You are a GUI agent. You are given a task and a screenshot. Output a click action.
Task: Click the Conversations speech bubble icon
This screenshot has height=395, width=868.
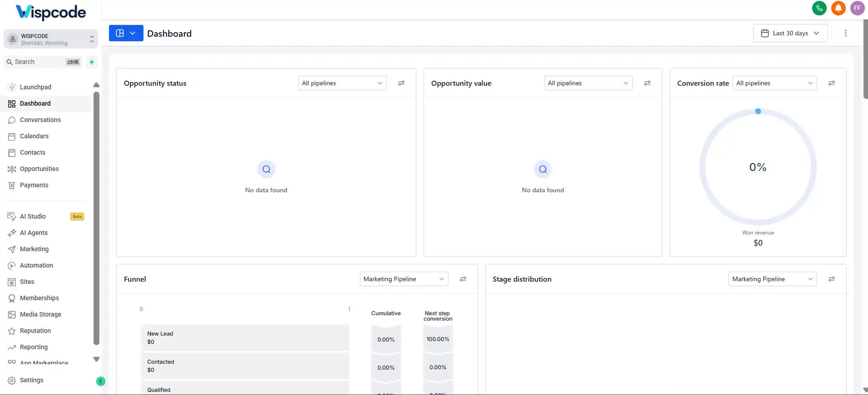click(x=12, y=120)
